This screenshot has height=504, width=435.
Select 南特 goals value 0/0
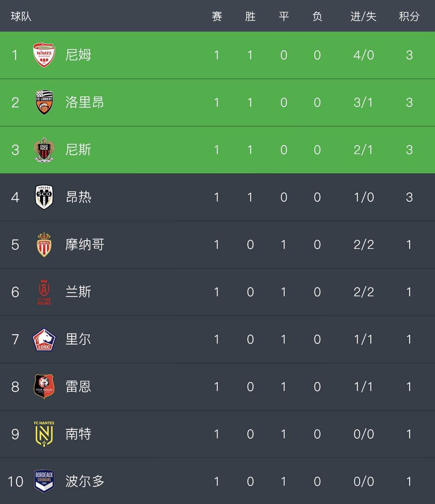click(364, 434)
